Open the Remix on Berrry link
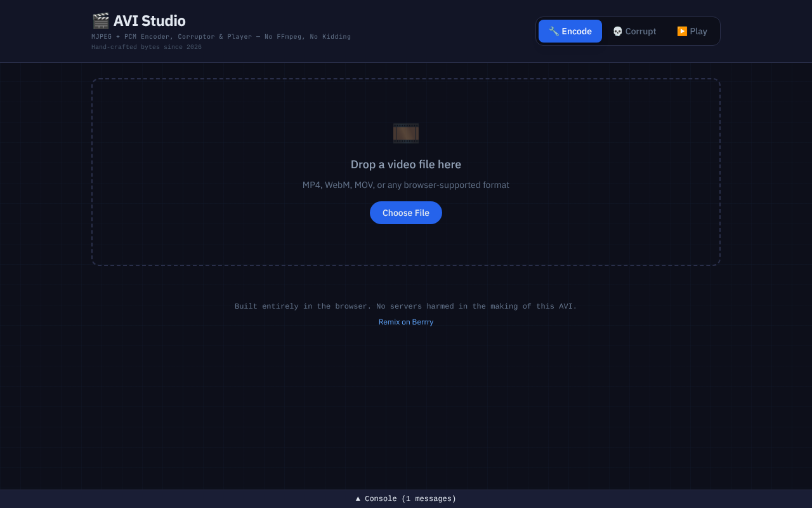 (x=406, y=322)
